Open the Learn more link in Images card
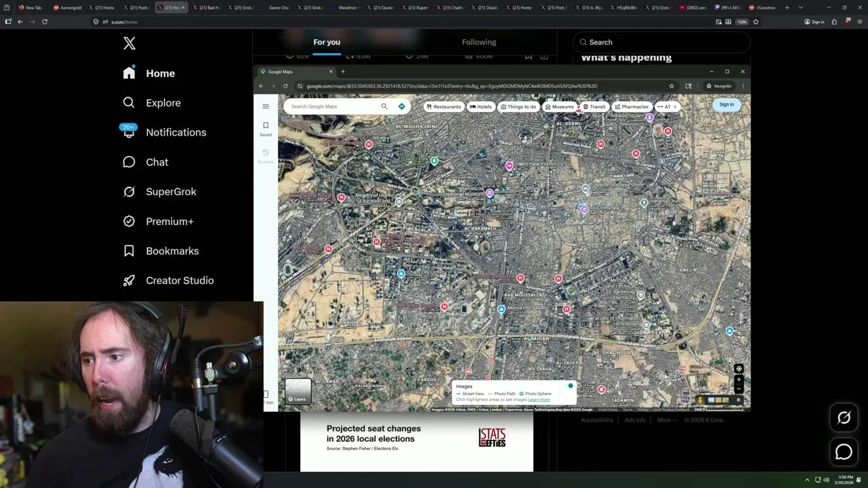The image size is (868, 488). 539,400
